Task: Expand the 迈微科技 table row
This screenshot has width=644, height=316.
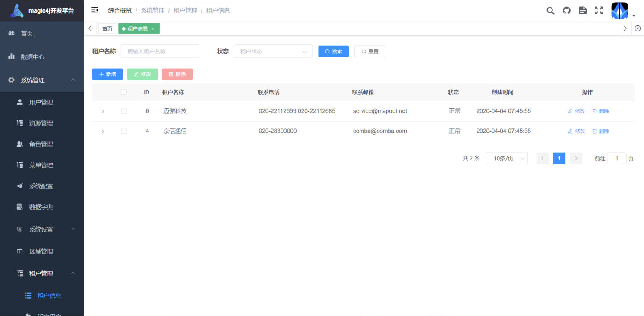Action: tap(103, 111)
